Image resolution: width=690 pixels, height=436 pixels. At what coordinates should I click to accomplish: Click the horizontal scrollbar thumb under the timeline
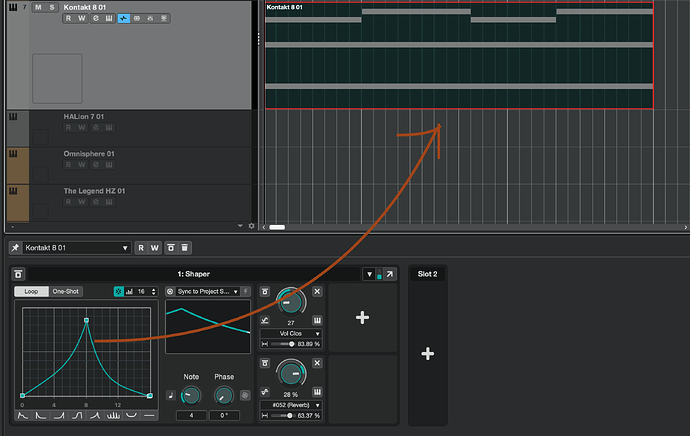(x=277, y=227)
